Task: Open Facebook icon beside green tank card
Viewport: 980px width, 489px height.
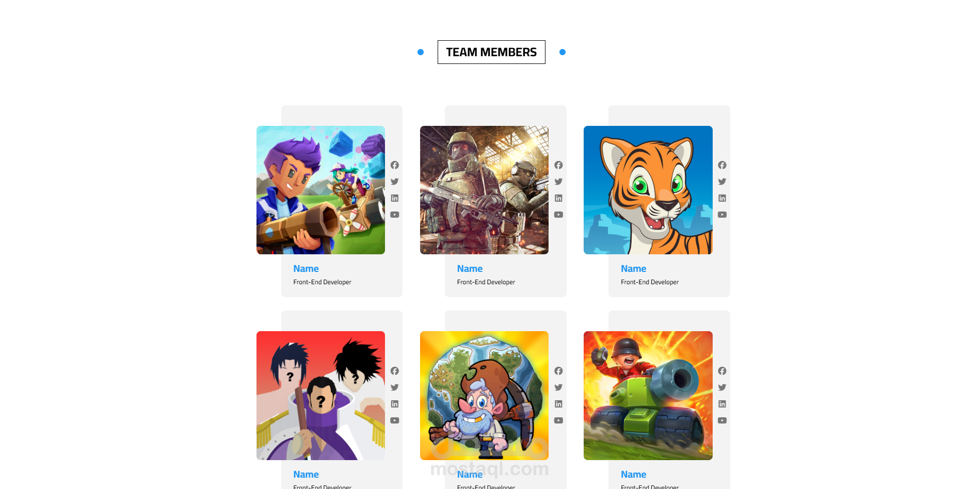Action: click(722, 371)
